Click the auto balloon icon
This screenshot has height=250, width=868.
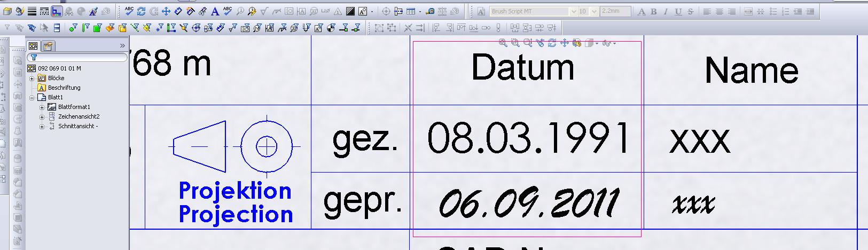coord(252,11)
